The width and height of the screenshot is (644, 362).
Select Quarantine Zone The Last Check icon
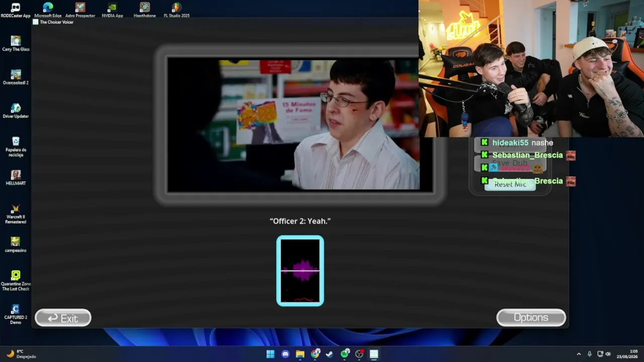pyautogui.click(x=16, y=281)
